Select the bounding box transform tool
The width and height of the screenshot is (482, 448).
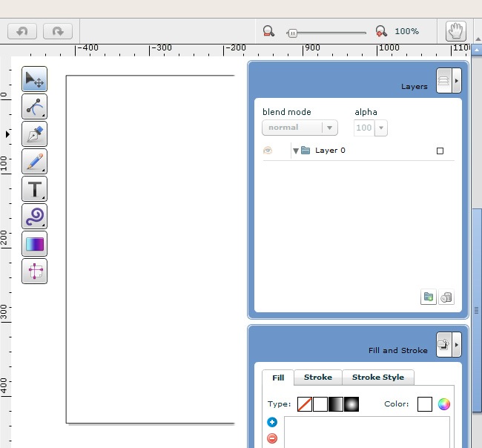(34, 271)
